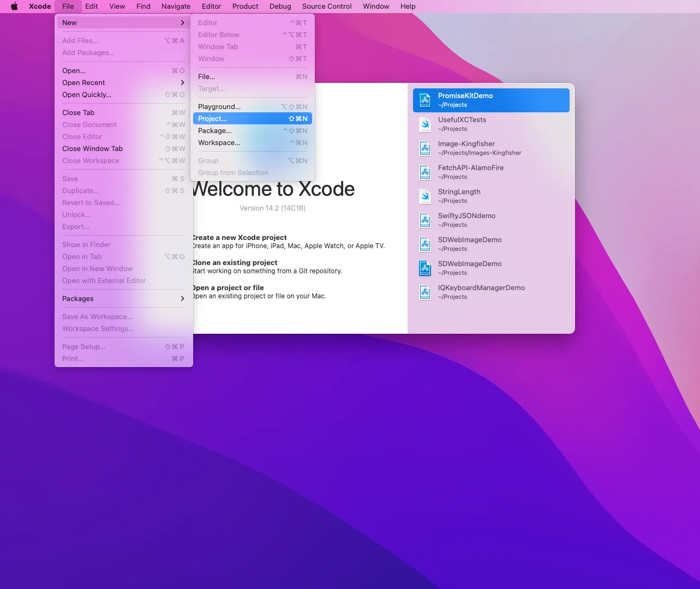Screen dimensions: 700x589
Task: Click PromiseKitDemo project file icon
Action: click(x=425, y=100)
